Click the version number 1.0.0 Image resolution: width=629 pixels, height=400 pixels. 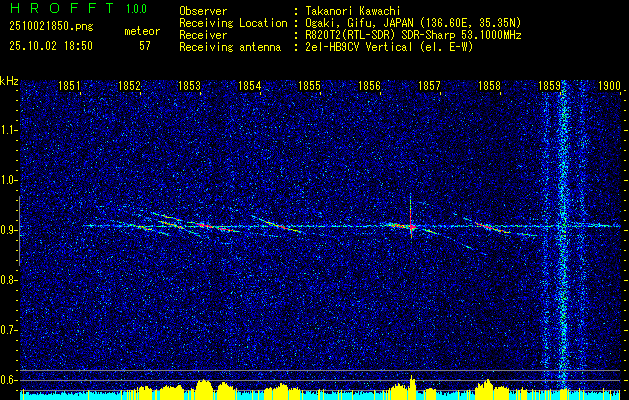(x=136, y=9)
